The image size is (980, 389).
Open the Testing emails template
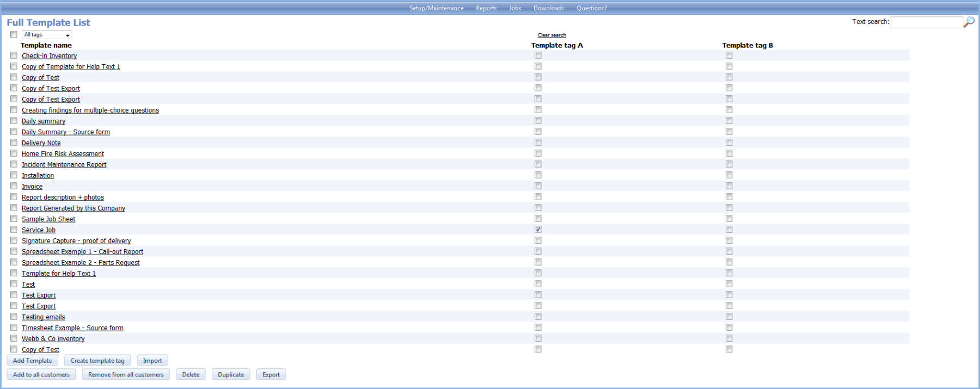tap(44, 317)
